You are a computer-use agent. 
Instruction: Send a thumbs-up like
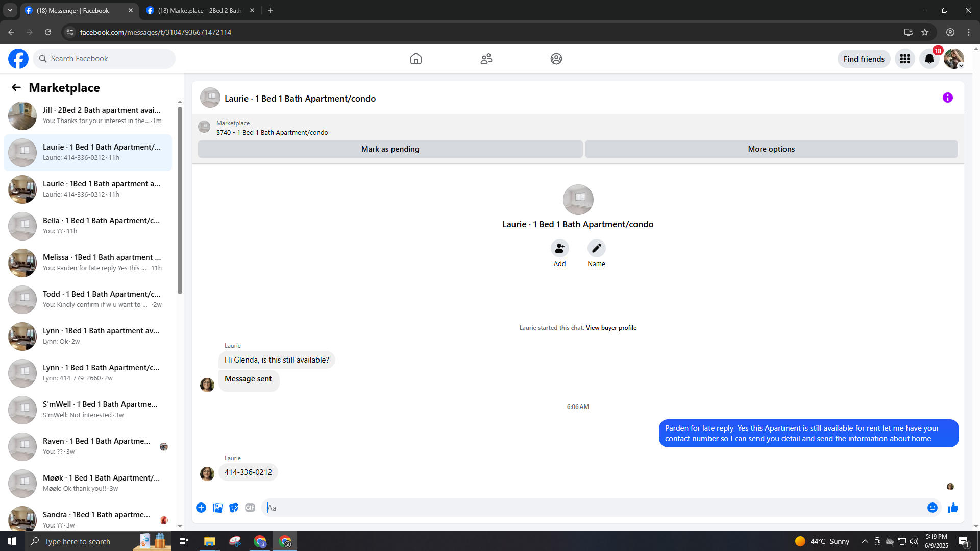pyautogui.click(x=953, y=508)
